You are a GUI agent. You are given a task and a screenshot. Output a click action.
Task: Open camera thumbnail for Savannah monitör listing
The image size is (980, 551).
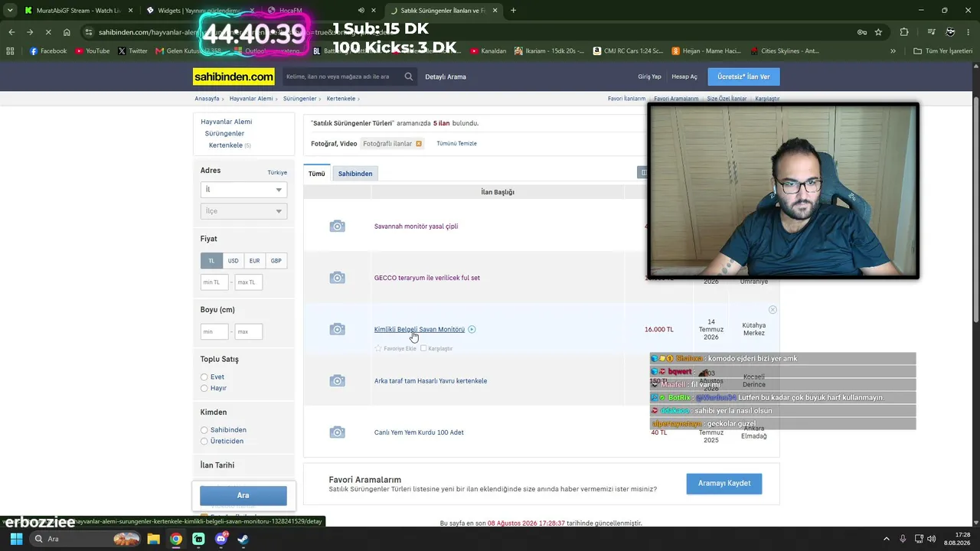tap(337, 227)
